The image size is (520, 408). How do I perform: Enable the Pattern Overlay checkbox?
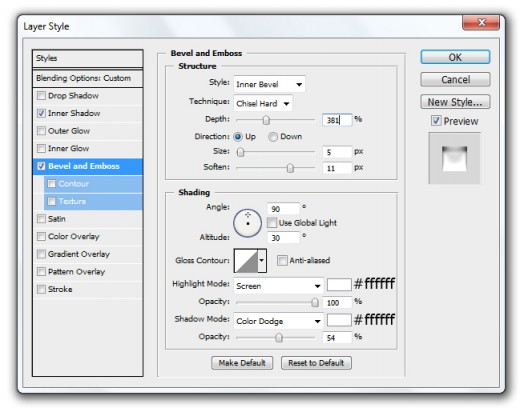(41, 272)
